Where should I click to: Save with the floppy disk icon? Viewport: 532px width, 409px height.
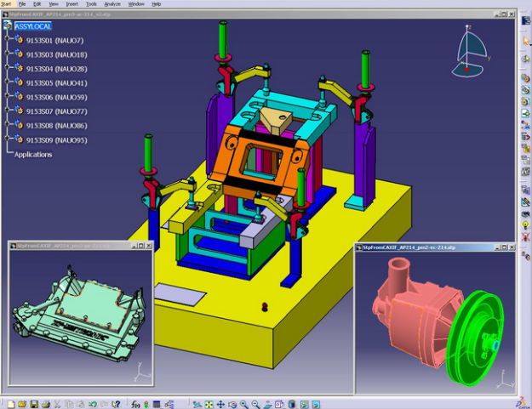(34, 403)
